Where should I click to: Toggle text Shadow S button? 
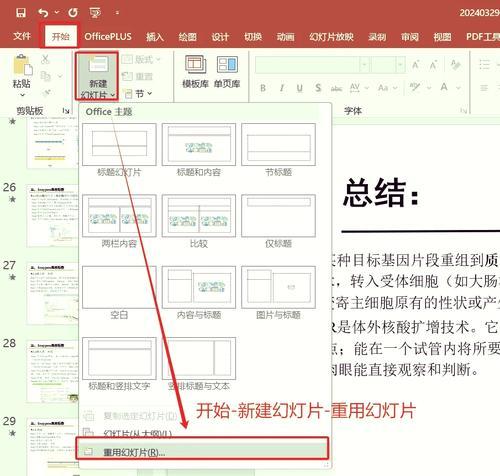318,88
